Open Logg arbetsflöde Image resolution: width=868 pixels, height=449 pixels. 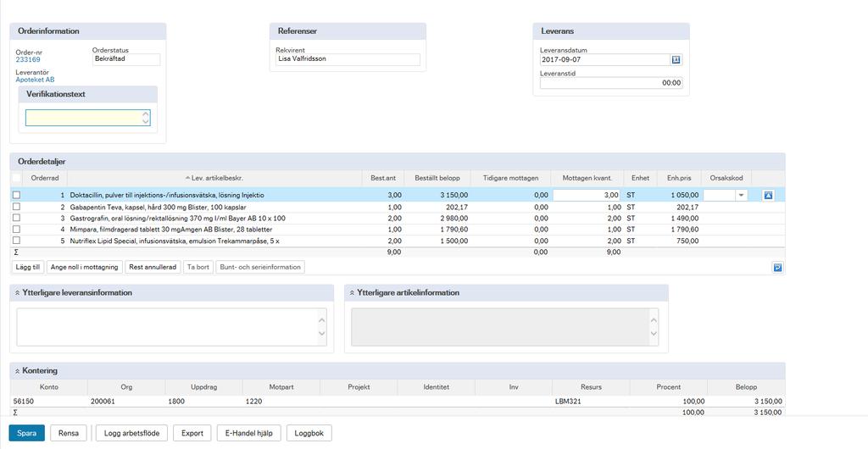click(x=131, y=434)
